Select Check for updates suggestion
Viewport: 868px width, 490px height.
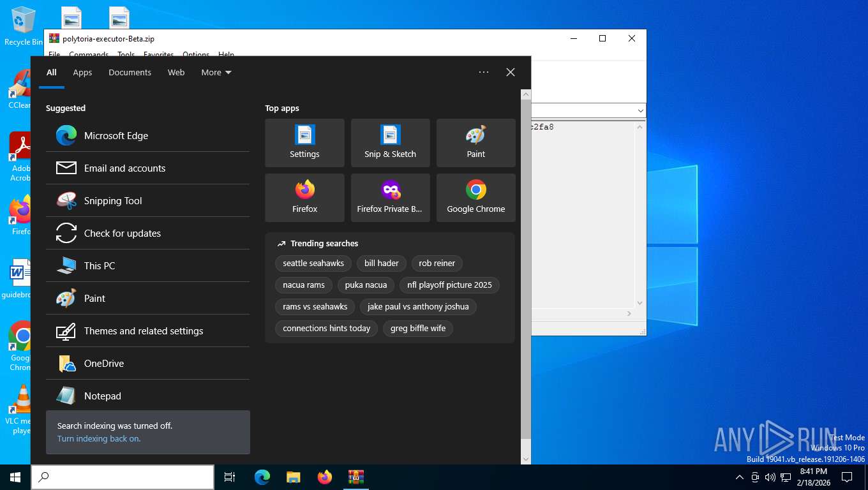[147, 234]
